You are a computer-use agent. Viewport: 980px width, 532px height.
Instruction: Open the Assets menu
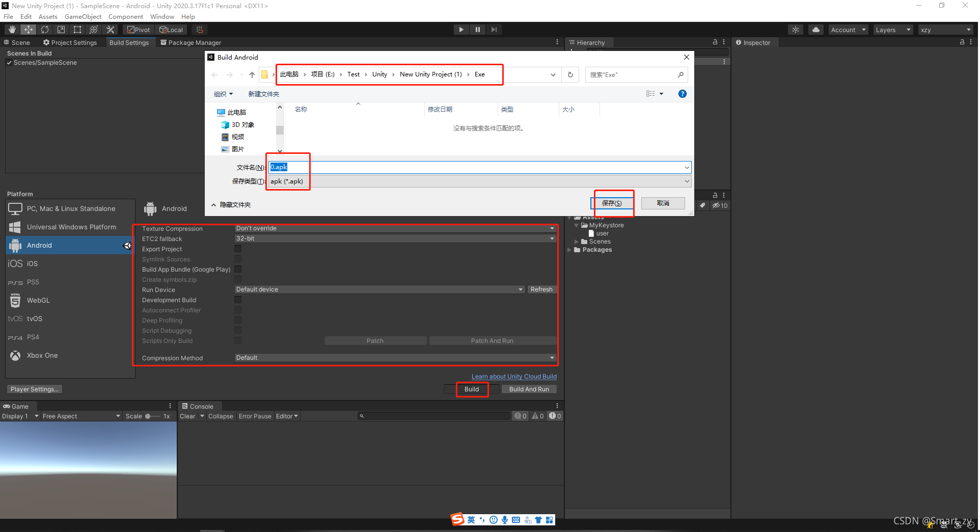click(x=48, y=16)
